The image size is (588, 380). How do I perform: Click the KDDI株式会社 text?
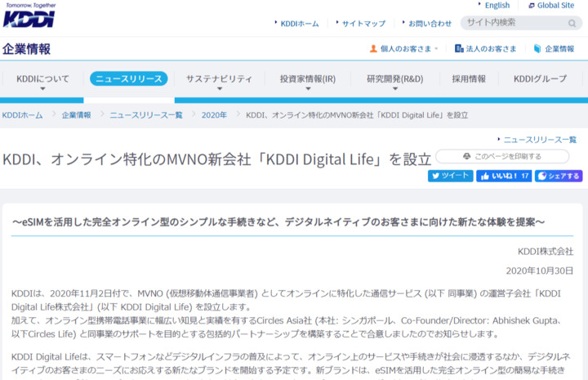546,252
